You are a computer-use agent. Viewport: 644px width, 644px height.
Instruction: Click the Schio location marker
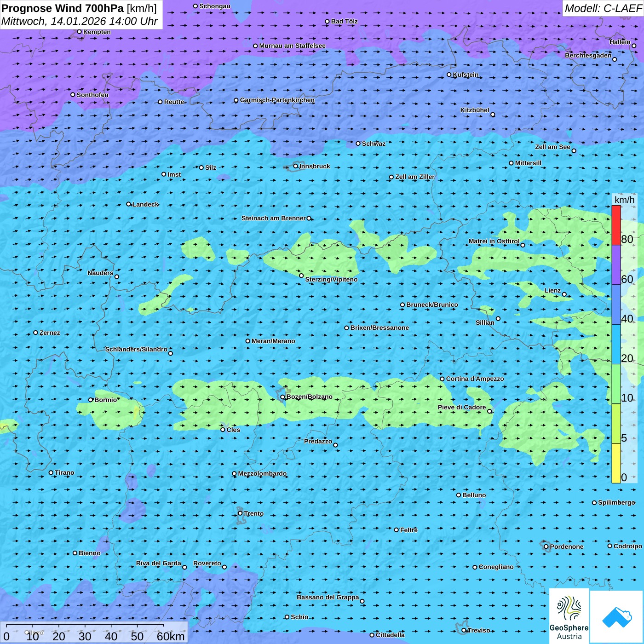287,617
